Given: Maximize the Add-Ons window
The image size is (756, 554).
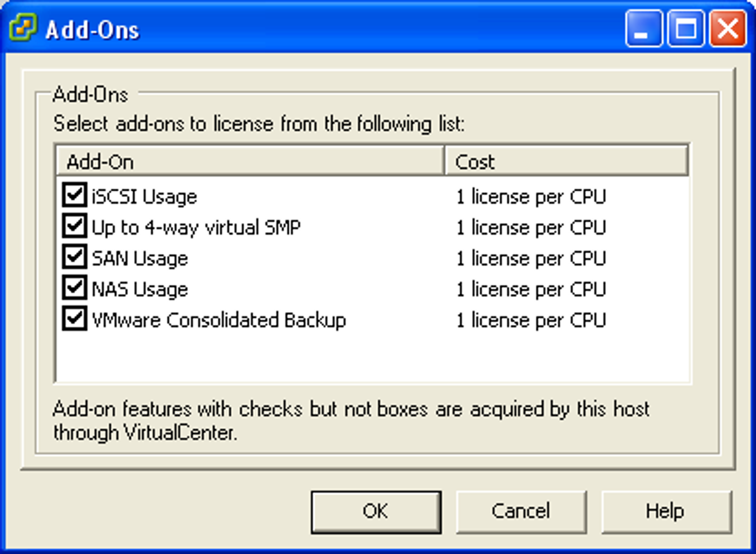Looking at the screenshot, I should point(686,29).
